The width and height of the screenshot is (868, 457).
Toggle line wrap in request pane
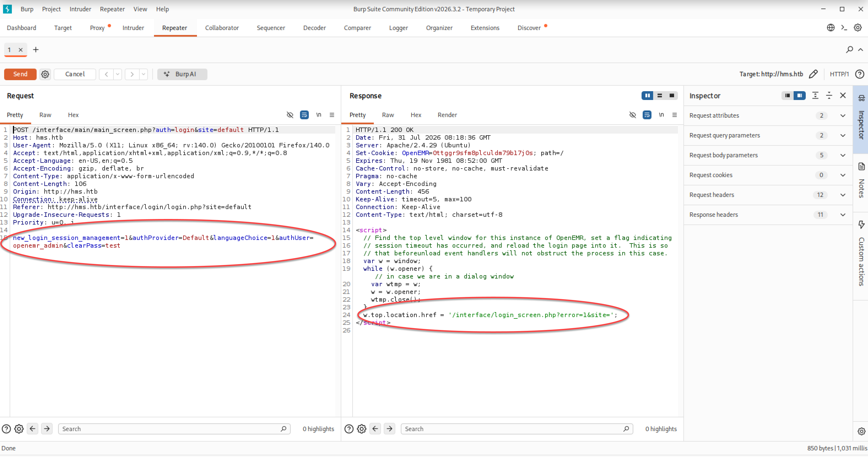tap(304, 115)
